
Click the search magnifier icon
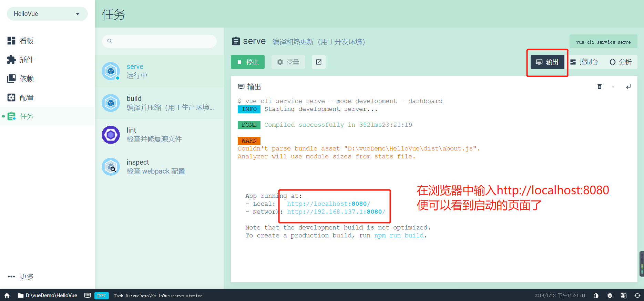[110, 41]
